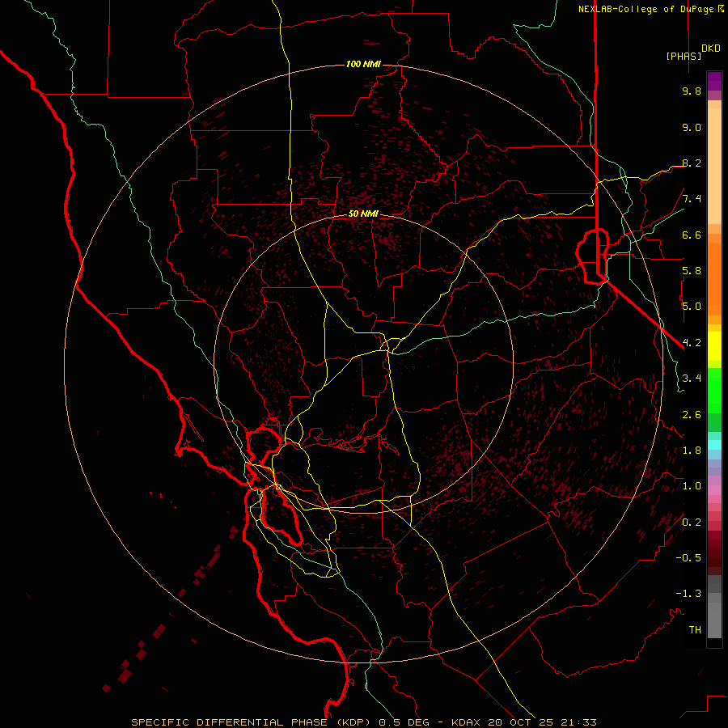This screenshot has width=728, height=728.
Task: Click the 9.0 scale value
Action: coord(692,127)
